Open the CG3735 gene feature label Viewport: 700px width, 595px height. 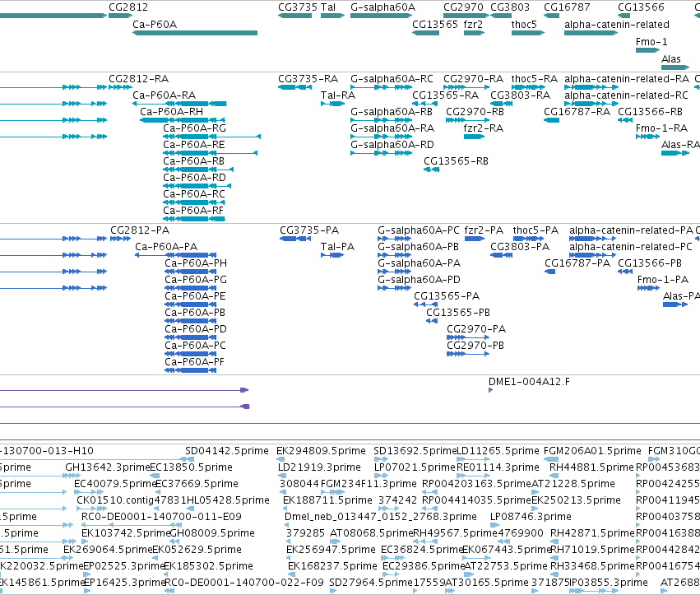(298, 7)
